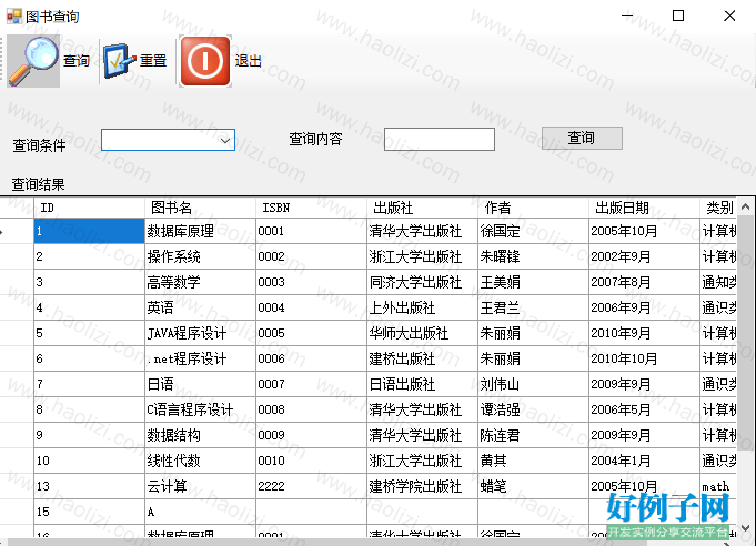Click the 退出 toolbar label

(x=248, y=61)
